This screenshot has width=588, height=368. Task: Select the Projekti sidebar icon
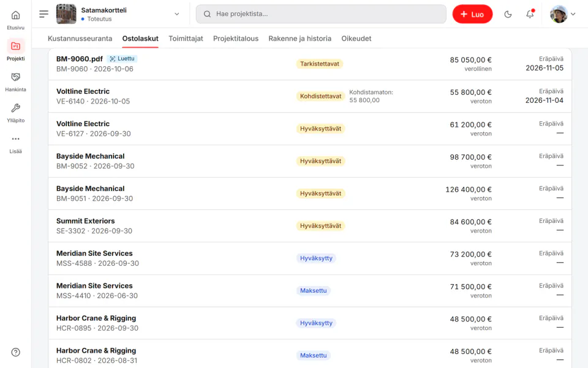click(x=15, y=46)
